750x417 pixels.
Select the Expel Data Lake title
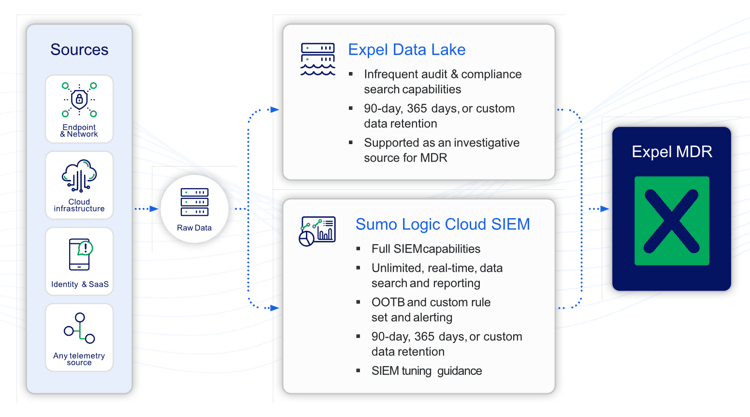[407, 50]
